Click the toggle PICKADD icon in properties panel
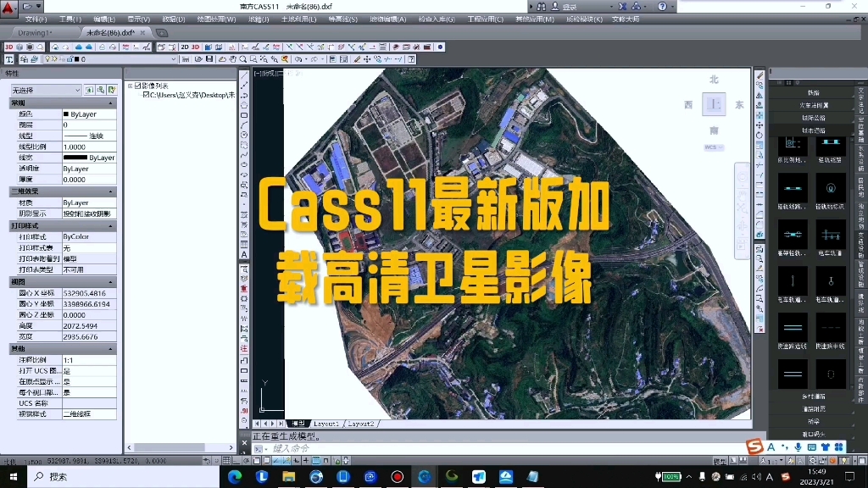The image size is (868, 488). [89, 90]
